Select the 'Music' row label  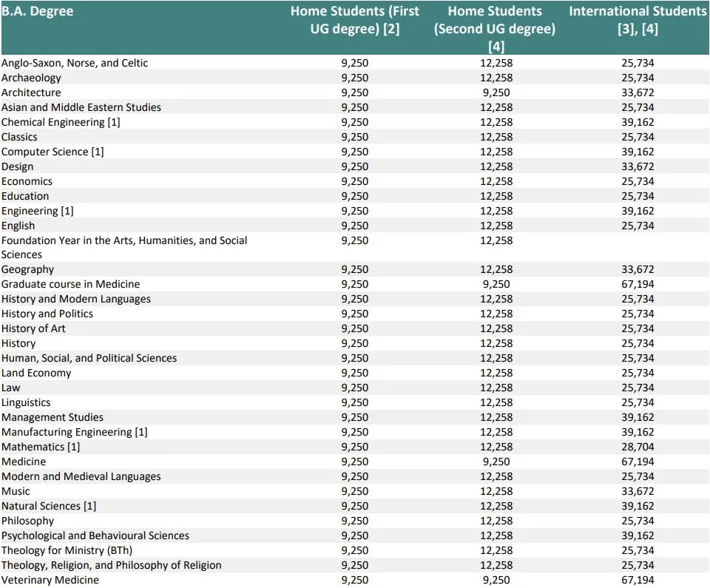(16, 492)
